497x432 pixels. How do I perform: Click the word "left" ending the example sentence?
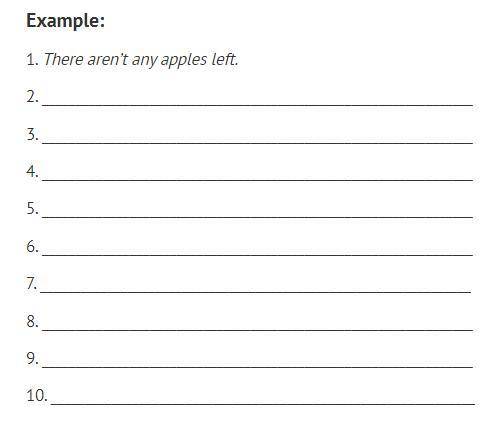click(x=225, y=60)
